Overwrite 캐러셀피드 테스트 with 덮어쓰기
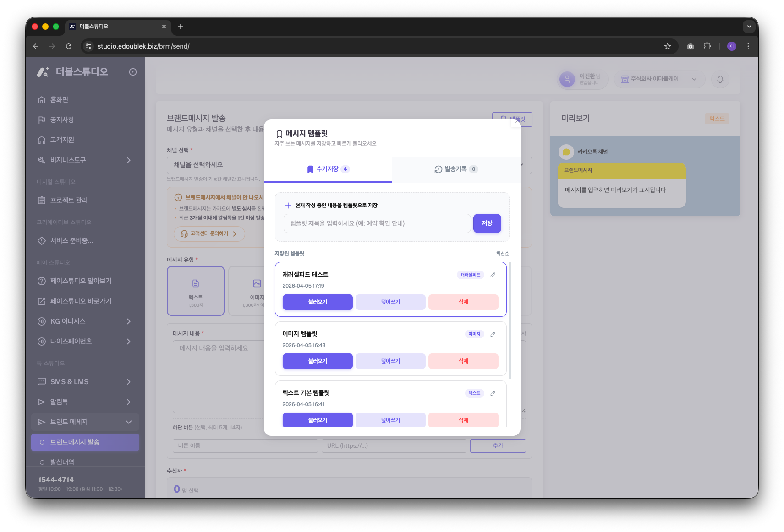The height and width of the screenshot is (532, 784). (x=390, y=302)
